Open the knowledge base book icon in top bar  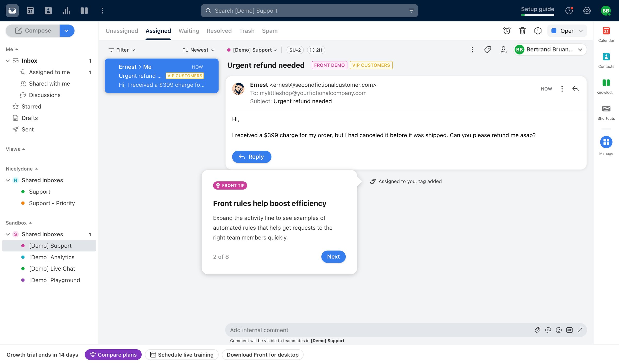84,11
